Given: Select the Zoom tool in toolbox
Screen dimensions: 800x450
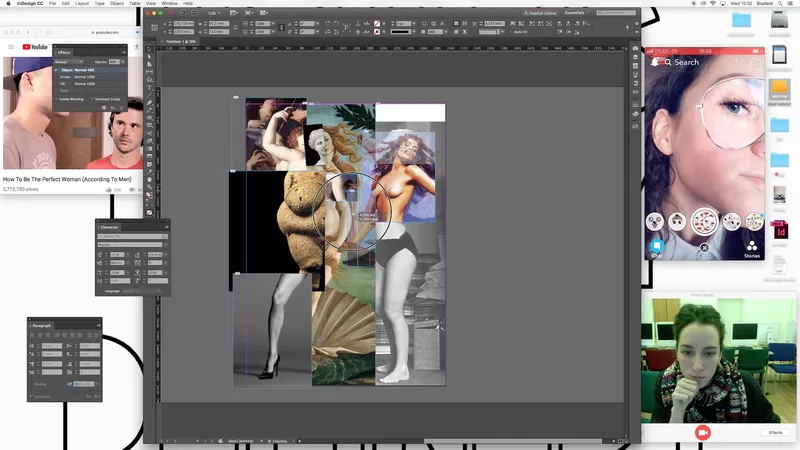Looking at the screenshot, I should click(149, 187).
